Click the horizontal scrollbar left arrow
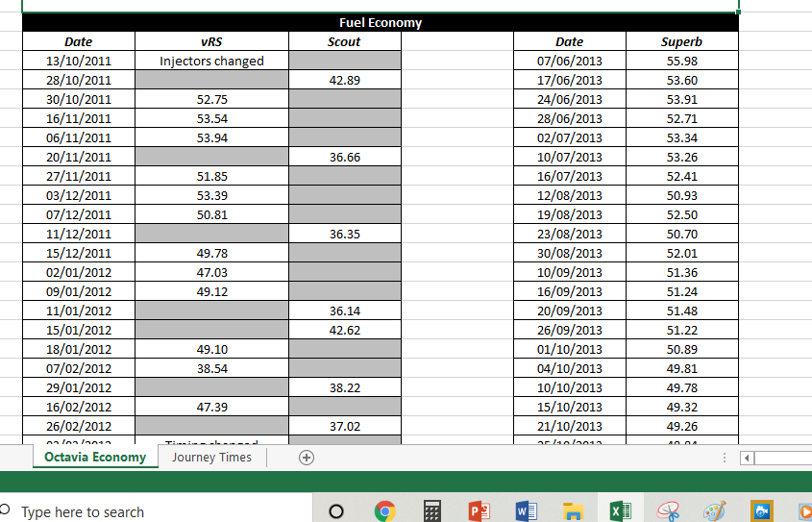The width and height of the screenshot is (812, 522). (x=747, y=458)
